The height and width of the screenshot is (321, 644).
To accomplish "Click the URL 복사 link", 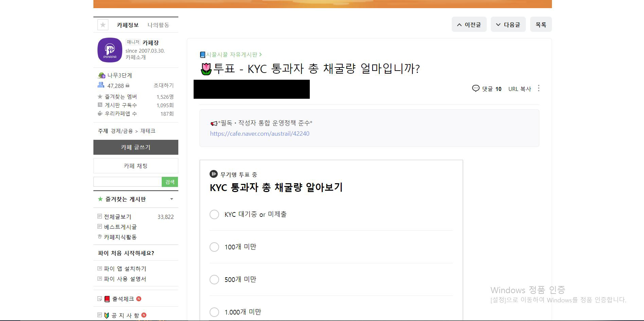I will (520, 89).
